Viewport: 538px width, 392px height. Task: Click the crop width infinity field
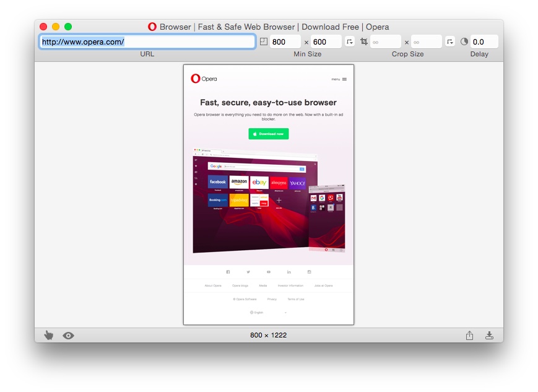(x=386, y=42)
